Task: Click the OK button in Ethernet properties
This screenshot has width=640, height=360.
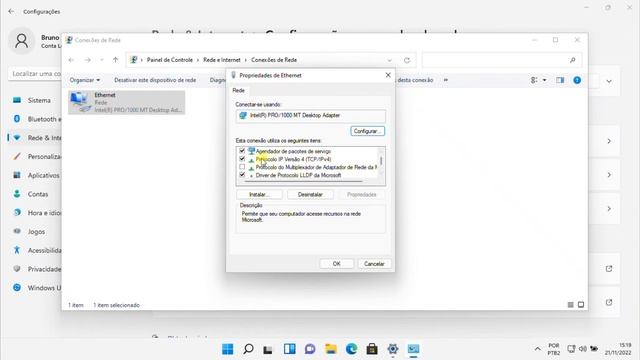Action: click(336, 264)
